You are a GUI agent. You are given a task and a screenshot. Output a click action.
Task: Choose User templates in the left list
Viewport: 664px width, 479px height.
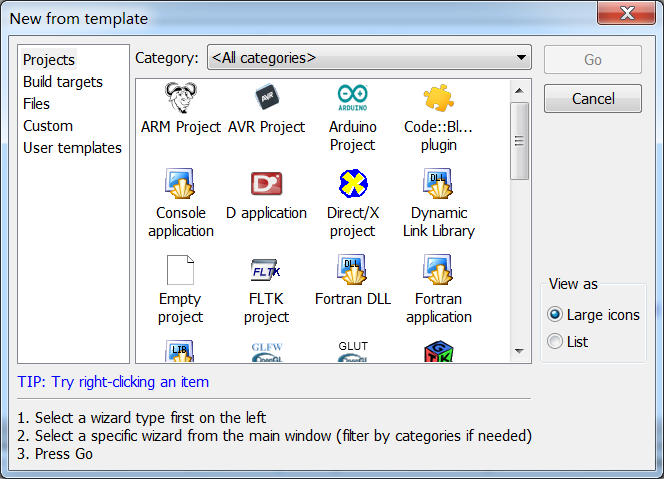(x=73, y=148)
